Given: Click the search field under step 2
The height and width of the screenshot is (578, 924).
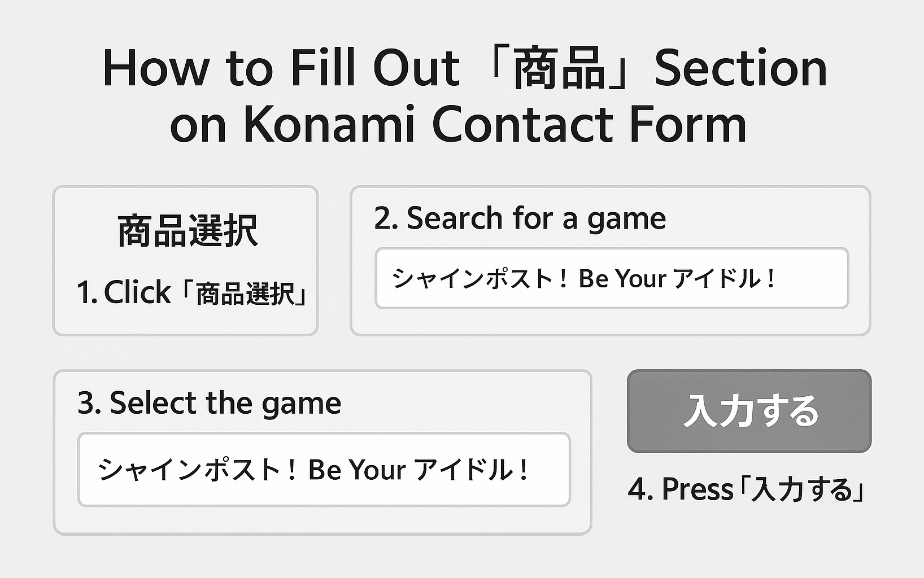Looking at the screenshot, I should [x=612, y=278].
